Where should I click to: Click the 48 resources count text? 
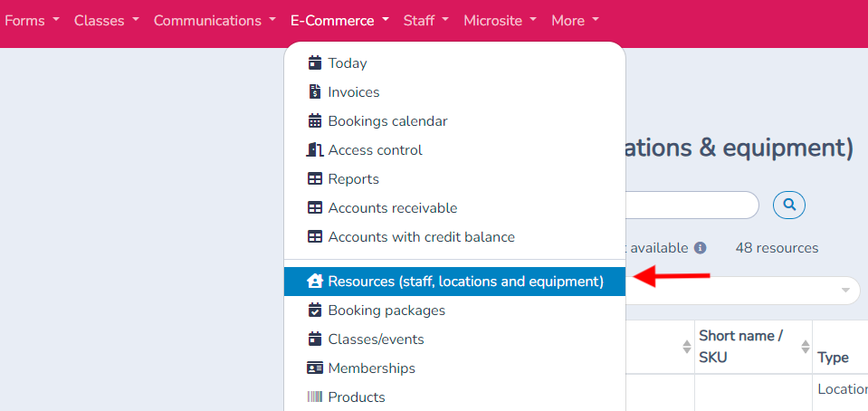click(x=777, y=248)
